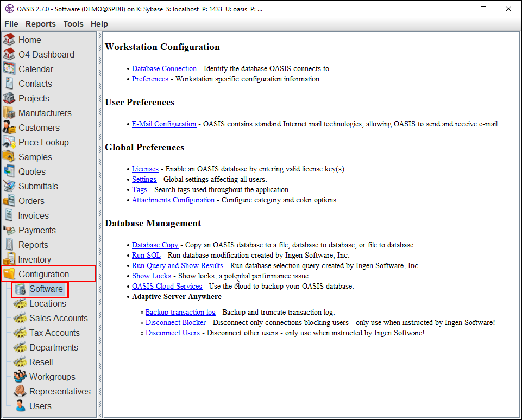Open the File menu
This screenshot has width=522, height=420.
(11, 24)
